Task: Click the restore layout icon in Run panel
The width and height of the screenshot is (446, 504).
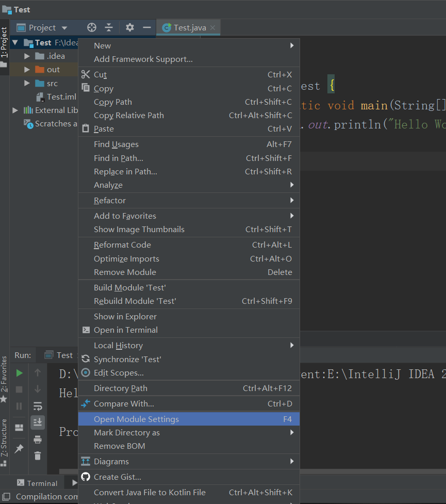Action: pos(19,427)
